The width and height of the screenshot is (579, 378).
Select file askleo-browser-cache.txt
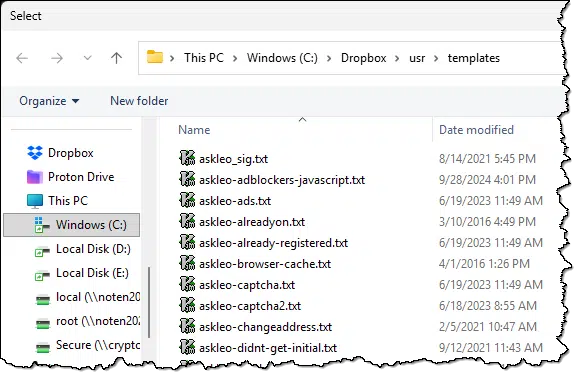[265, 264]
